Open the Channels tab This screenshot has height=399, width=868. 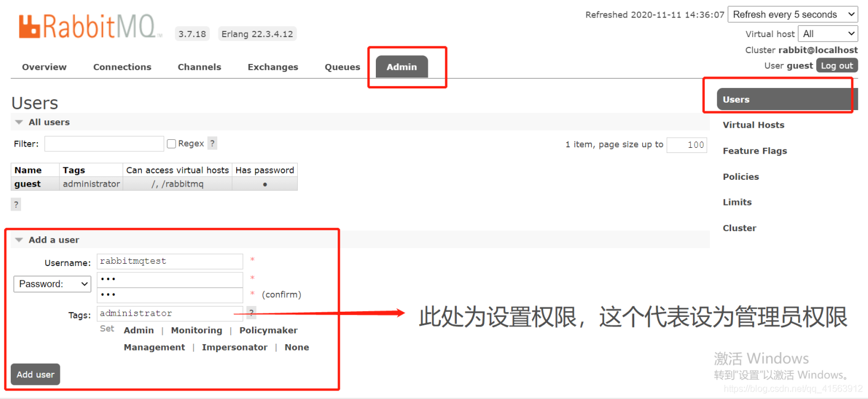[x=199, y=67]
